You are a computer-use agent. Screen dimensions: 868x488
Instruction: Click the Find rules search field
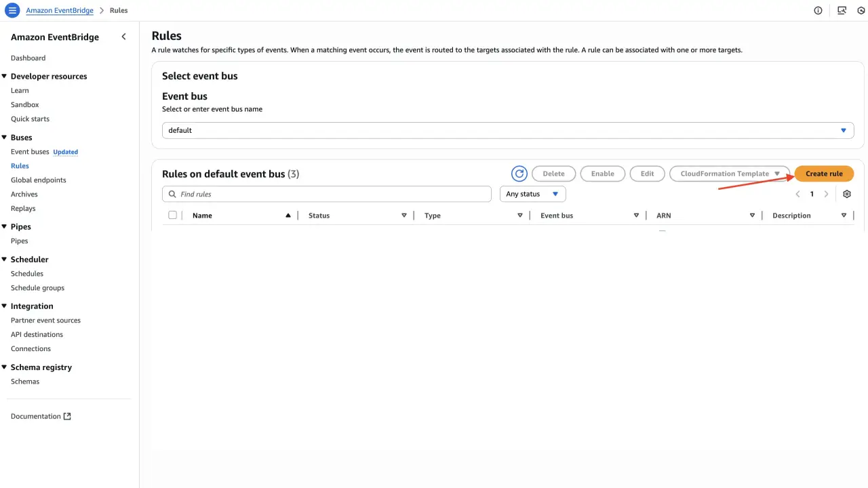pos(327,195)
